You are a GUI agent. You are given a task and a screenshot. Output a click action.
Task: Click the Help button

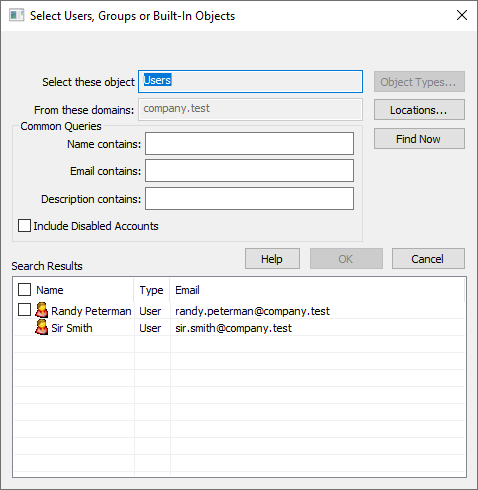(272, 259)
